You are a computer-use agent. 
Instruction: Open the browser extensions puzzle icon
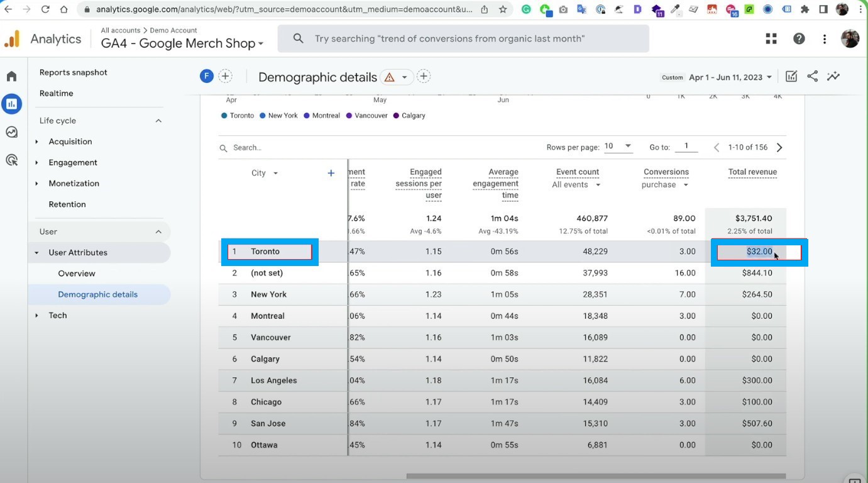coord(805,9)
